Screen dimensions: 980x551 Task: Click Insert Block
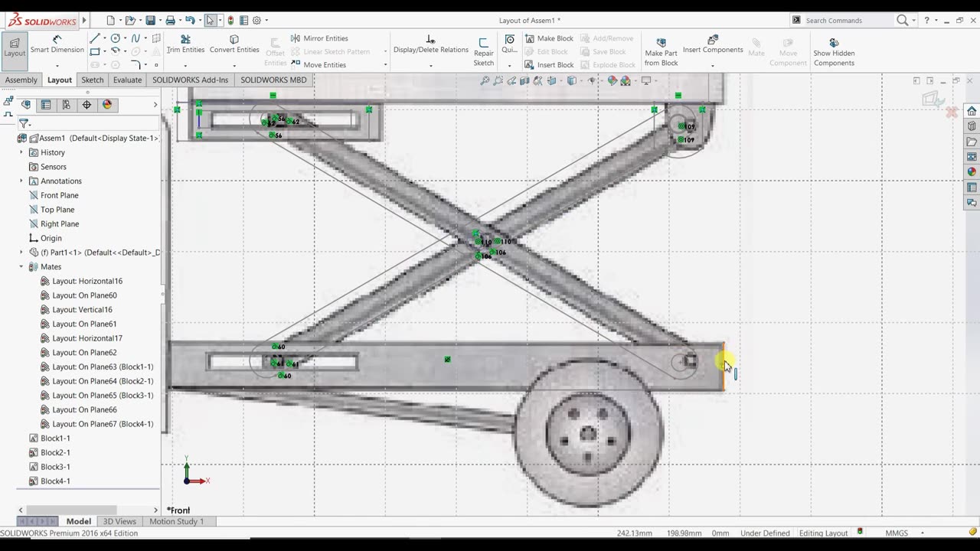coord(549,65)
